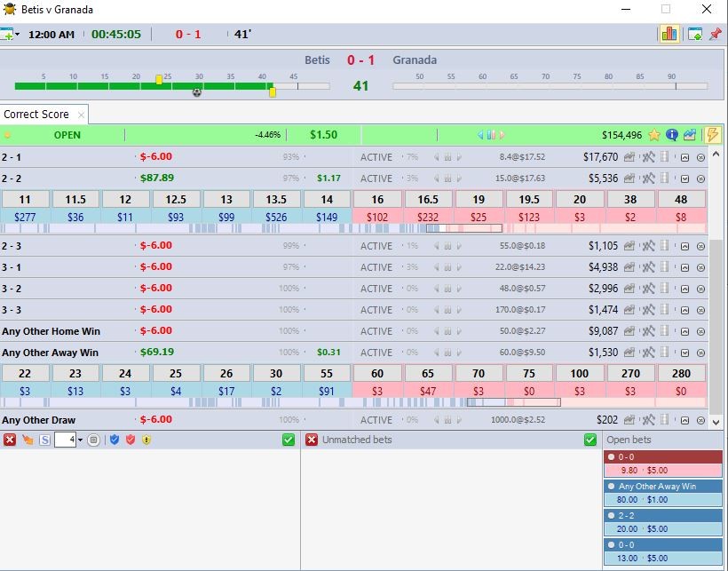Open ladder icon in 3 - 3 row
The width and height of the screenshot is (728, 571).
point(665,310)
